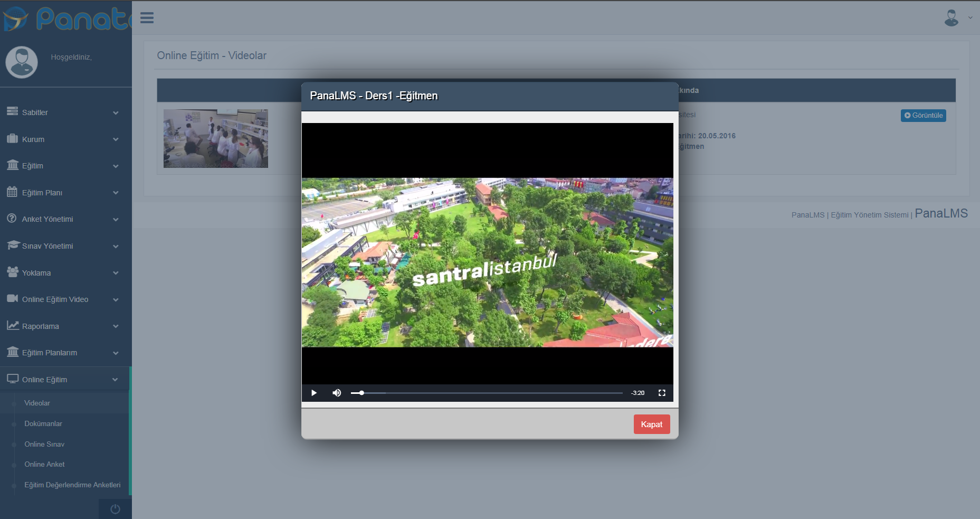Open the Sabitler menu
This screenshot has width=980, height=519.
[x=35, y=112]
